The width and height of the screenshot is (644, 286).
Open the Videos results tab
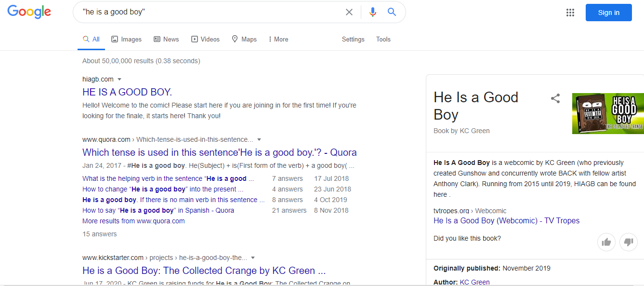click(x=205, y=39)
